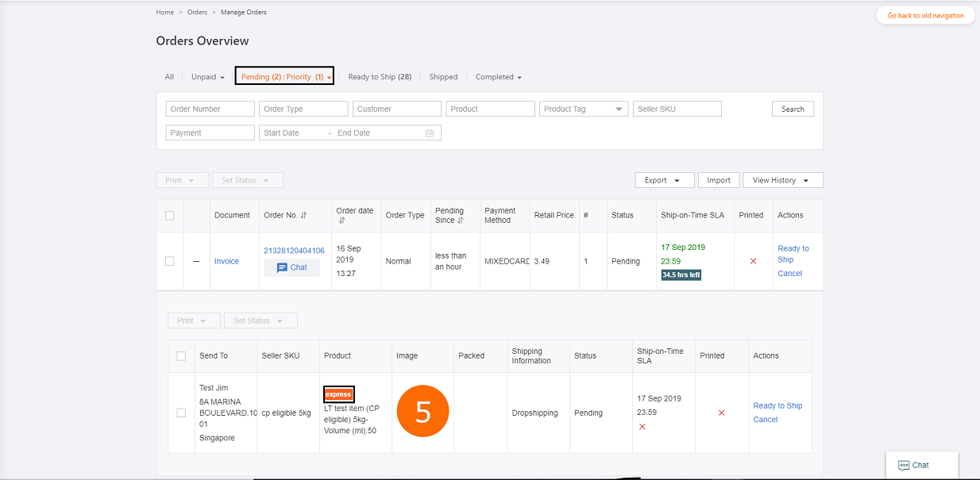Click sort arrows next to Order No.
The height and width of the screenshot is (480, 980).
pyautogui.click(x=303, y=215)
